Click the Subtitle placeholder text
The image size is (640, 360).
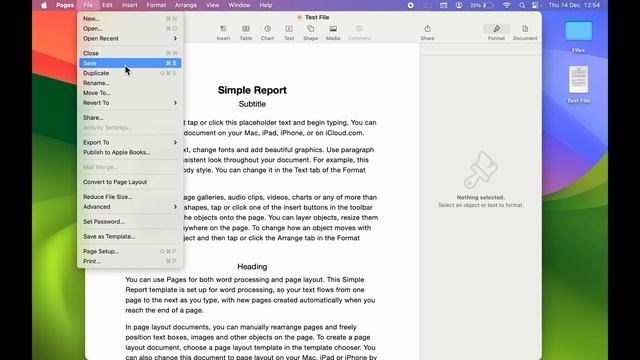coord(252,104)
